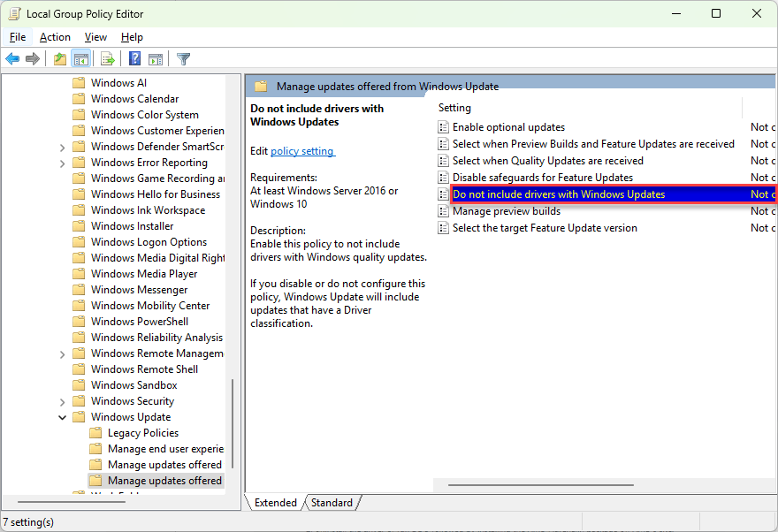Expand the Windows Security tree node
This screenshot has height=532, width=778.
click(63, 401)
